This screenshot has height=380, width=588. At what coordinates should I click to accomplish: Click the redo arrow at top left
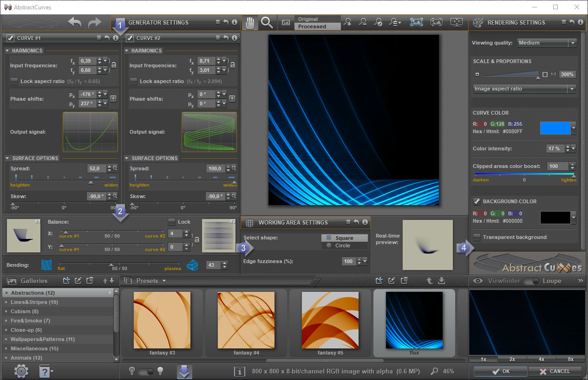click(94, 22)
